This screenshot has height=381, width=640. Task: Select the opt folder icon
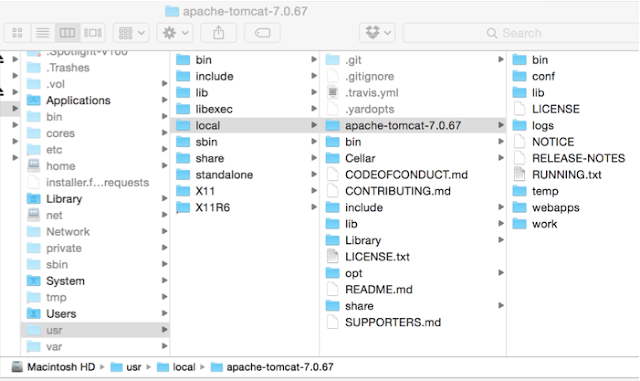pyautogui.click(x=333, y=273)
